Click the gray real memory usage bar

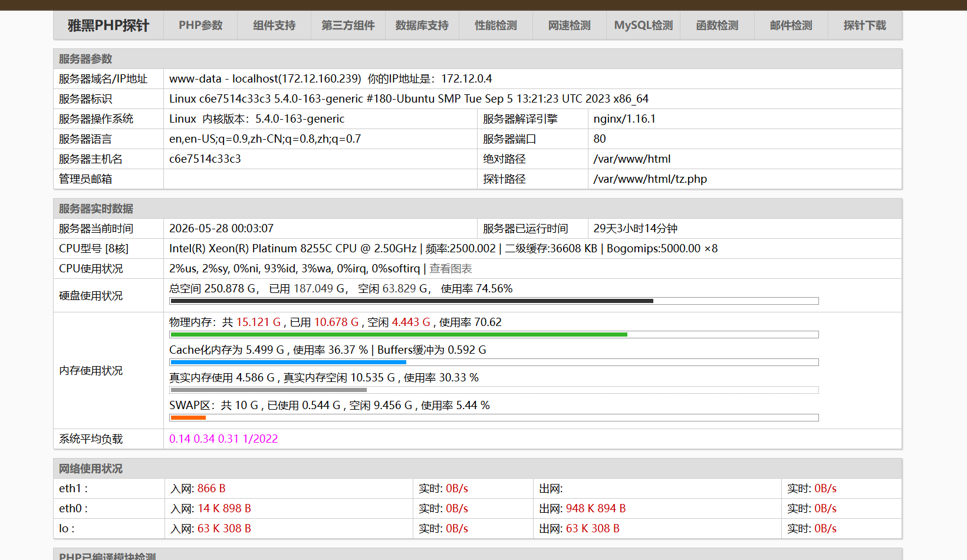click(x=269, y=390)
